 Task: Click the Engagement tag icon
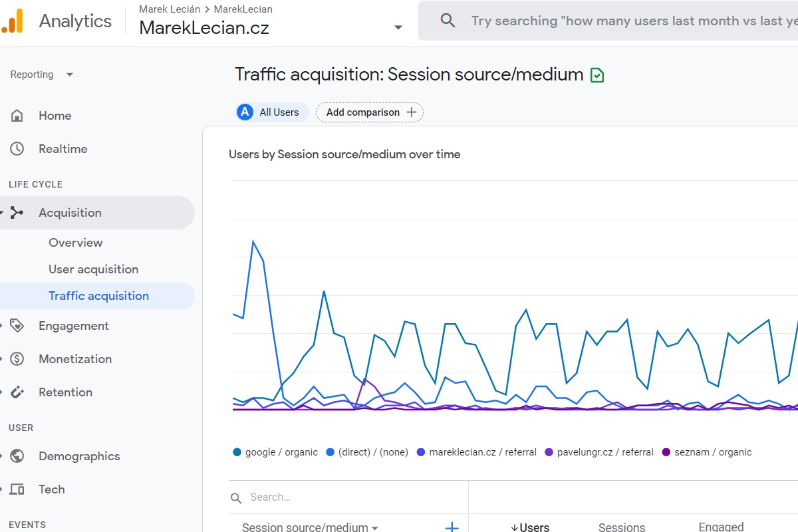[x=17, y=326]
